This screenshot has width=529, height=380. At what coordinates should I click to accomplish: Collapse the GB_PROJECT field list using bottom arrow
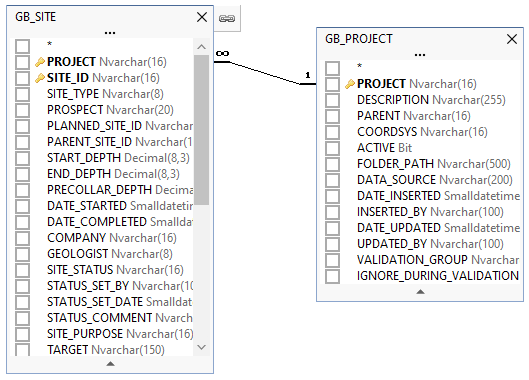coord(420,292)
